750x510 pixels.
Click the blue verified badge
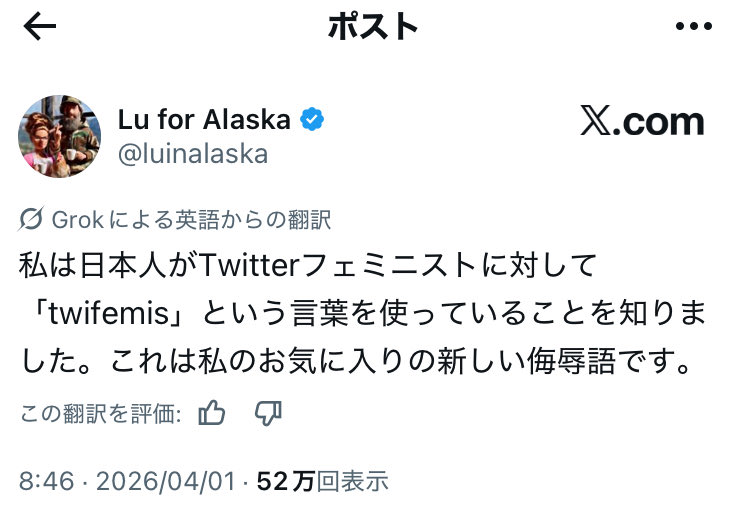pos(312,121)
